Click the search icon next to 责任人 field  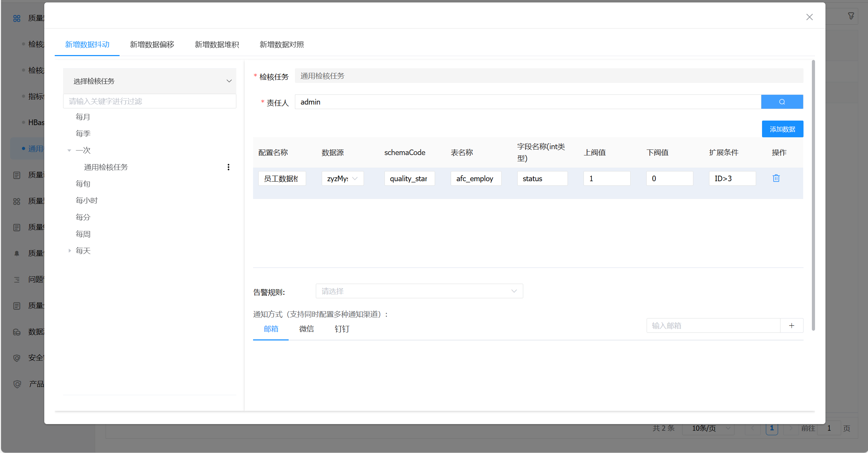click(x=782, y=102)
